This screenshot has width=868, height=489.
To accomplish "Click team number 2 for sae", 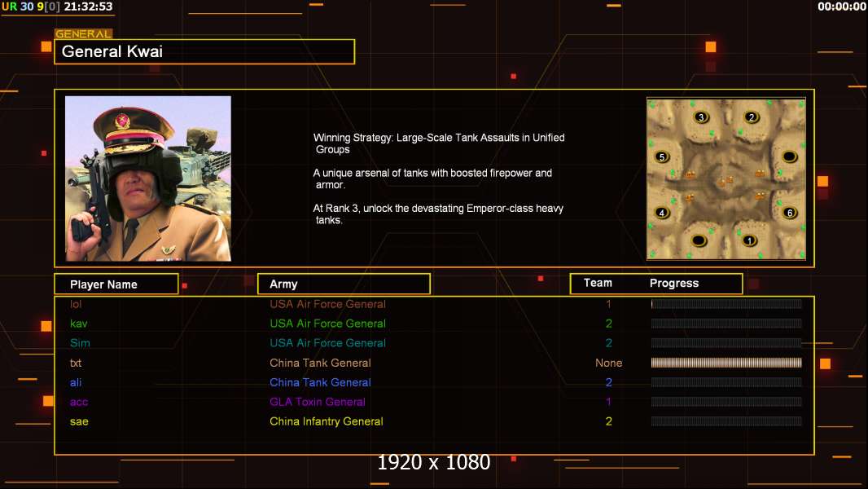I will coord(608,421).
